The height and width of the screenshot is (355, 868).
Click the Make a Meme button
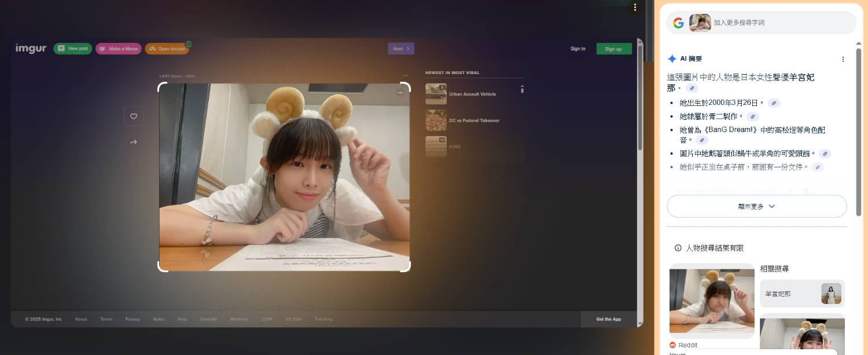pos(119,49)
